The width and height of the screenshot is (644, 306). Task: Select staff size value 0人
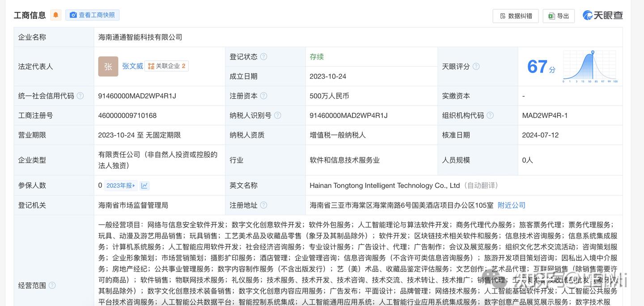coord(528,160)
